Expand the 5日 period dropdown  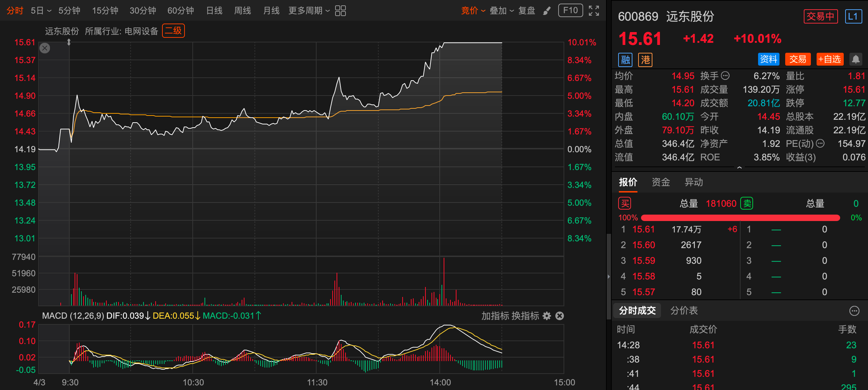[41, 11]
